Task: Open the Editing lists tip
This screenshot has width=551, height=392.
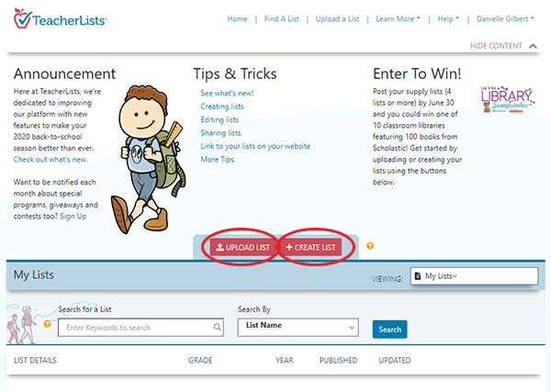Action: point(219,119)
